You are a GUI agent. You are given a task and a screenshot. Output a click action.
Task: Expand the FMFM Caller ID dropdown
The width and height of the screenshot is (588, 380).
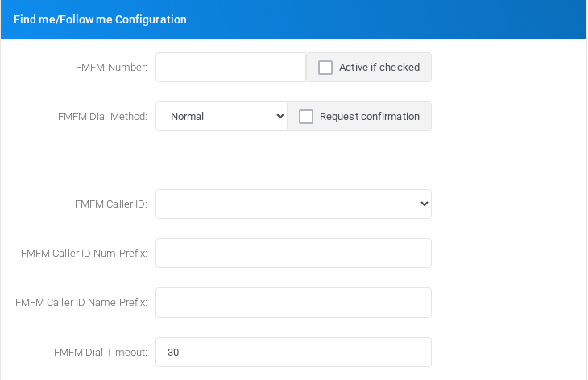pos(293,204)
